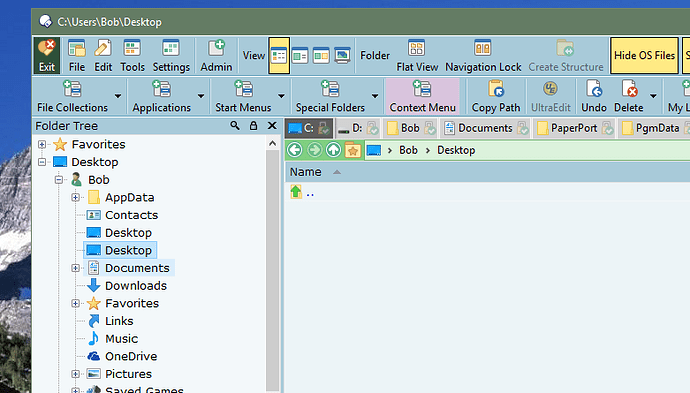Lock the Folder Tree panel
690x393 pixels.
(253, 126)
